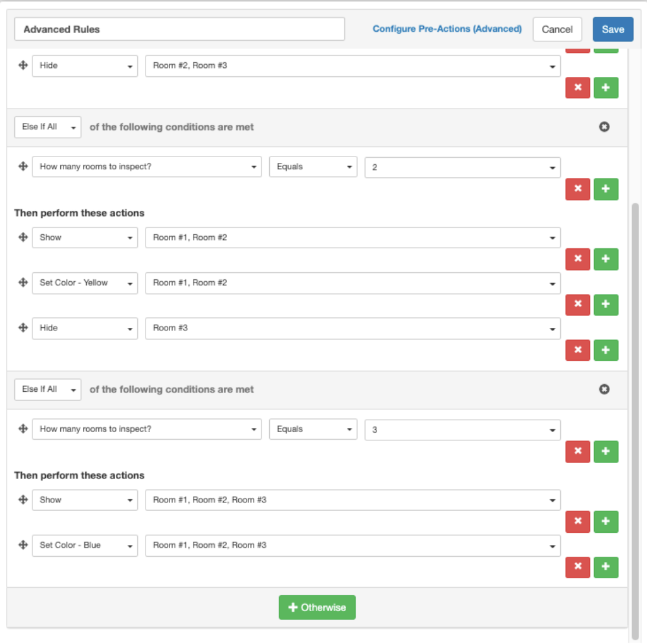Delete the 'How many rooms to inspect? Equals 2' condition

(x=577, y=189)
